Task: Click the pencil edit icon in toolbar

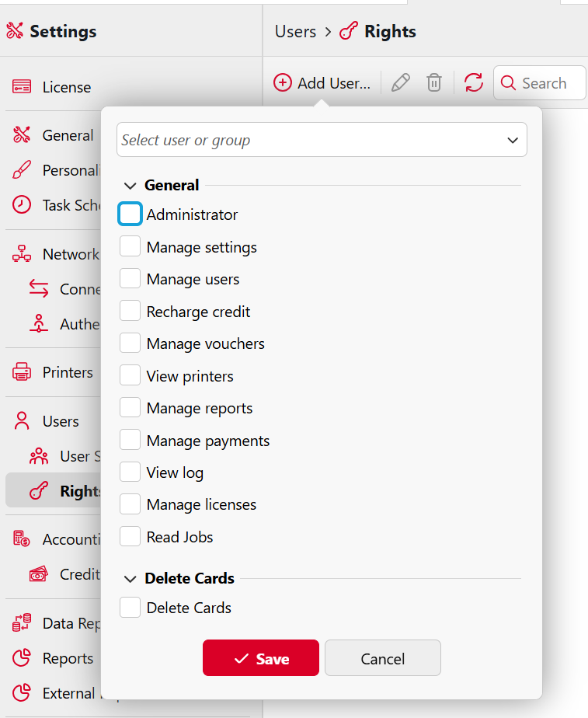Action: [401, 83]
